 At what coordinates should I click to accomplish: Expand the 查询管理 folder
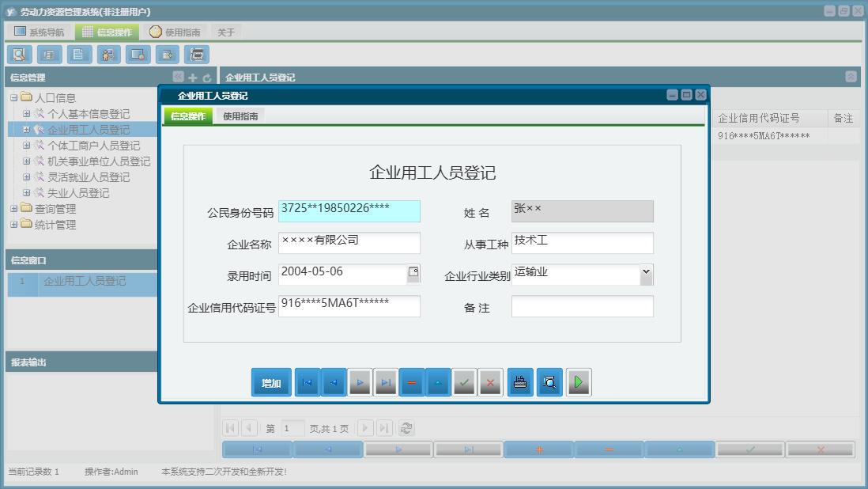[x=14, y=209]
